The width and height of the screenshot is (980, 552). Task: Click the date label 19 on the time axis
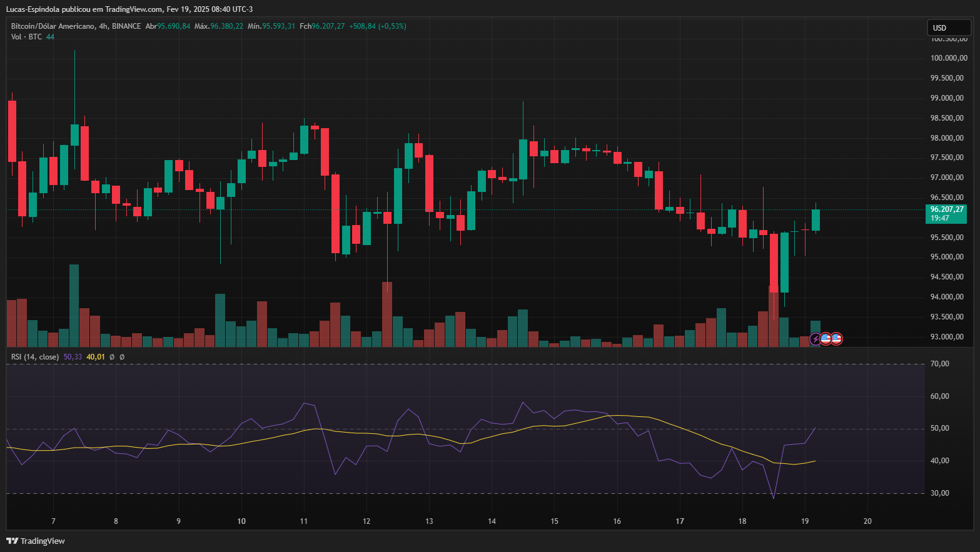805,521
